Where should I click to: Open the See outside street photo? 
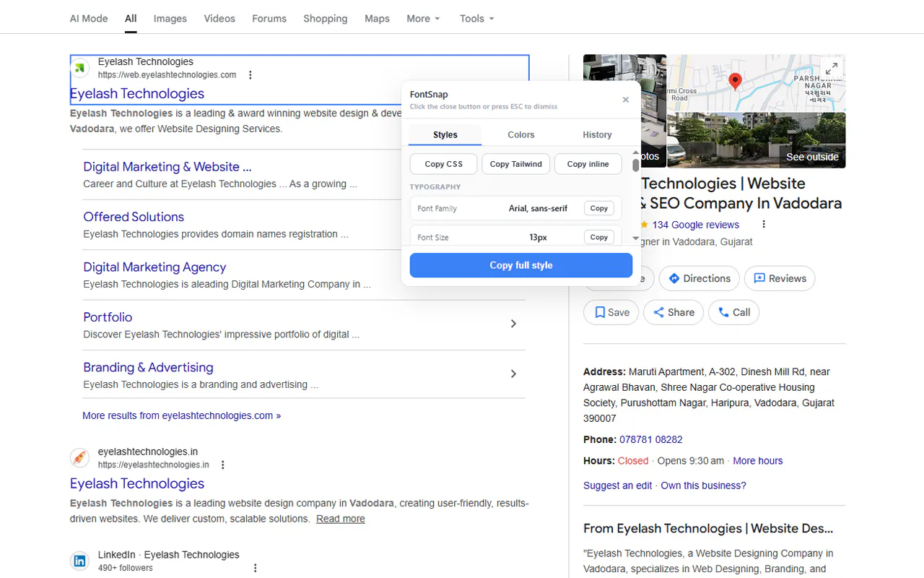[756, 140]
